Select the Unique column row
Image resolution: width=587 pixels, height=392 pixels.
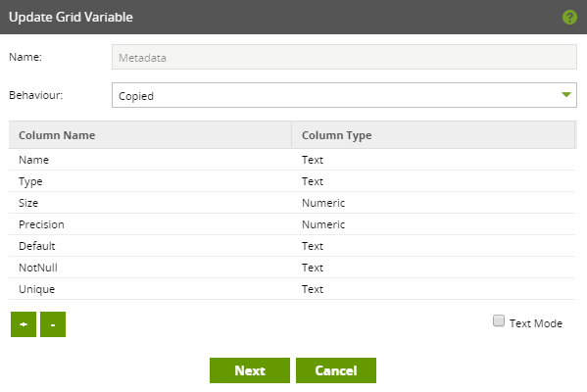(x=292, y=289)
